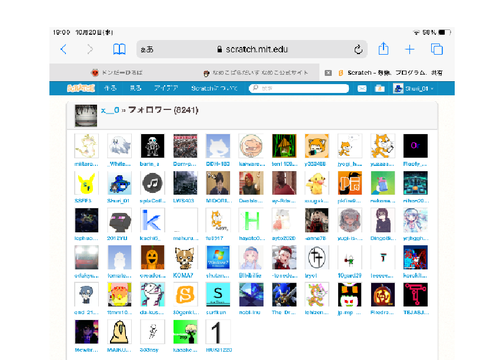Select the scratch.mit.edu address bar
Viewport: 480px width, 360px height.
click(252, 49)
